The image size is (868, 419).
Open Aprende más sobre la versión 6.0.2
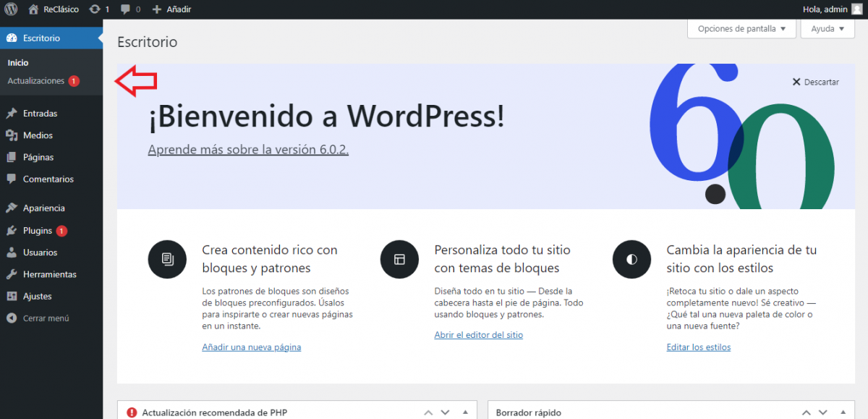248,150
